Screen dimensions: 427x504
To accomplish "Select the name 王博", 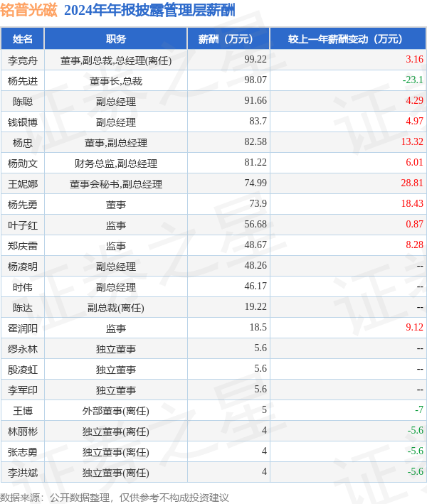I will coord(23,410).
